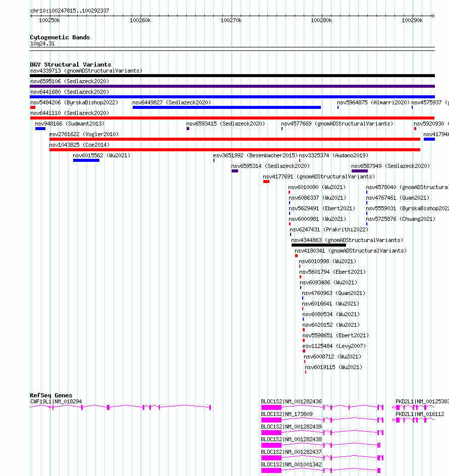Select the nsv6595314 purple variant bar
Image resolution: width=449 pixels, height=476 pixels.
235,171
